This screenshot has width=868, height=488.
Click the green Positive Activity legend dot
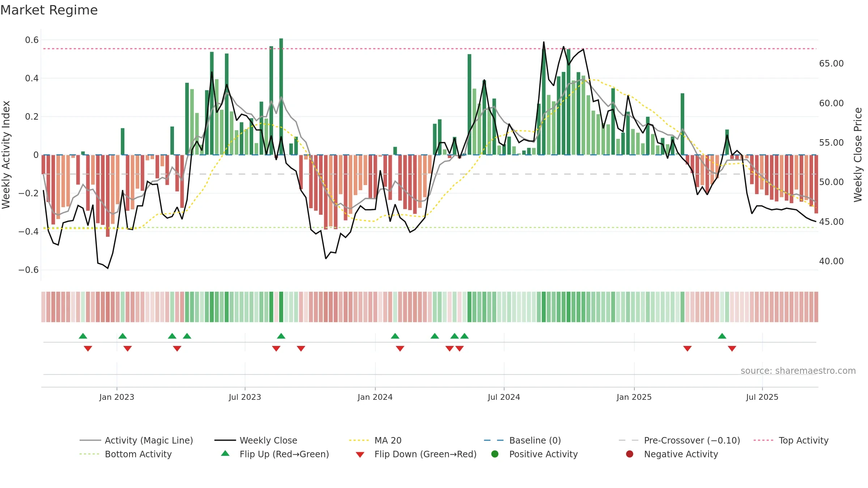pyautogui.click(x=495, y=454)
